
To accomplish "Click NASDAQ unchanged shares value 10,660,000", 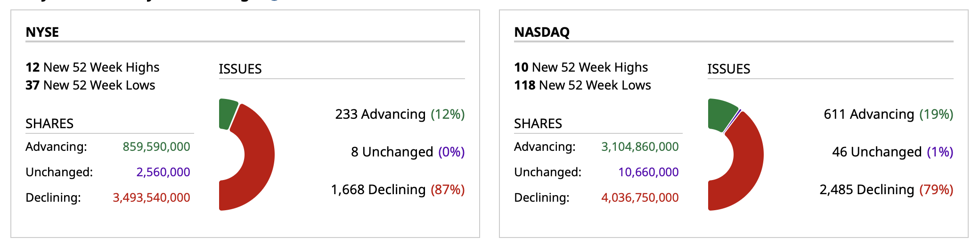I will pos(648,172).
